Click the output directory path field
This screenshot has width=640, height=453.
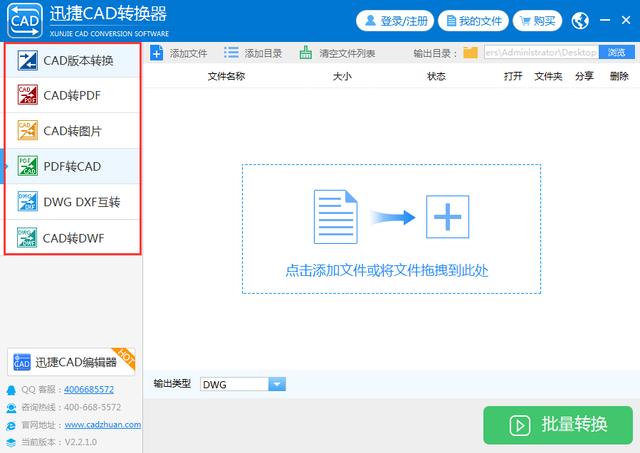tap(541, 52)
